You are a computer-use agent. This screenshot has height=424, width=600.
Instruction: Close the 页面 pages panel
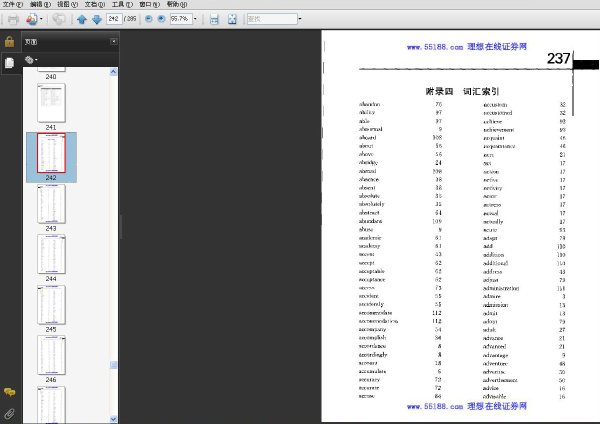[114, 41]
